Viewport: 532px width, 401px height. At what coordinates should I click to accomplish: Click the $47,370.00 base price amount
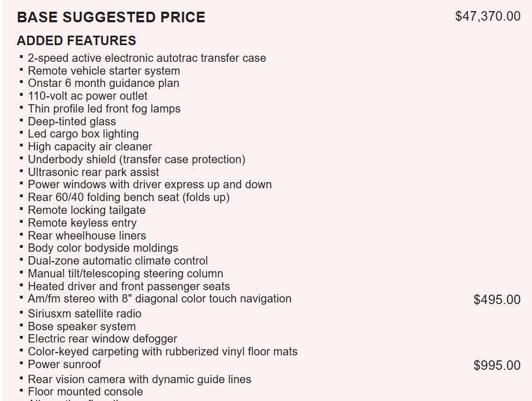point(487,16)
